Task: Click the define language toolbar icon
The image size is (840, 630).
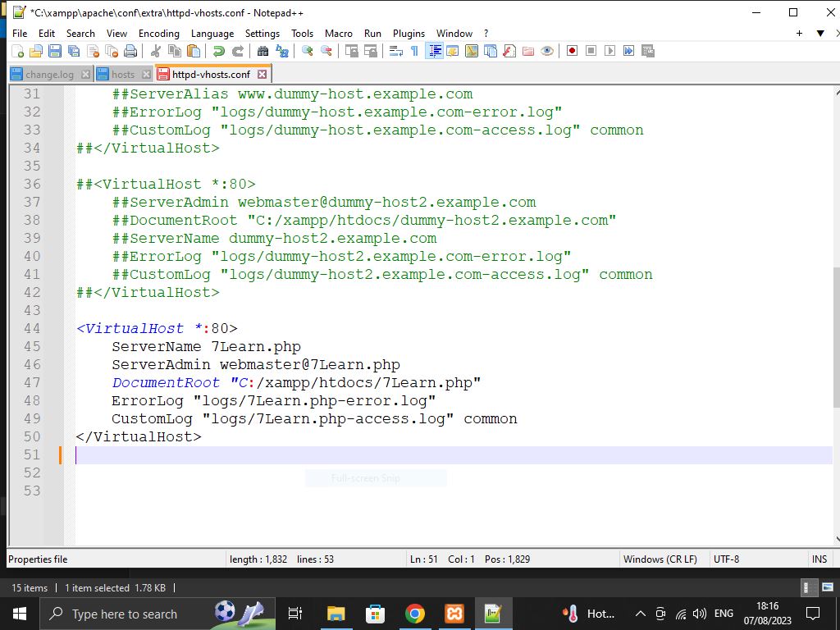Action: [x=453, y=51]
